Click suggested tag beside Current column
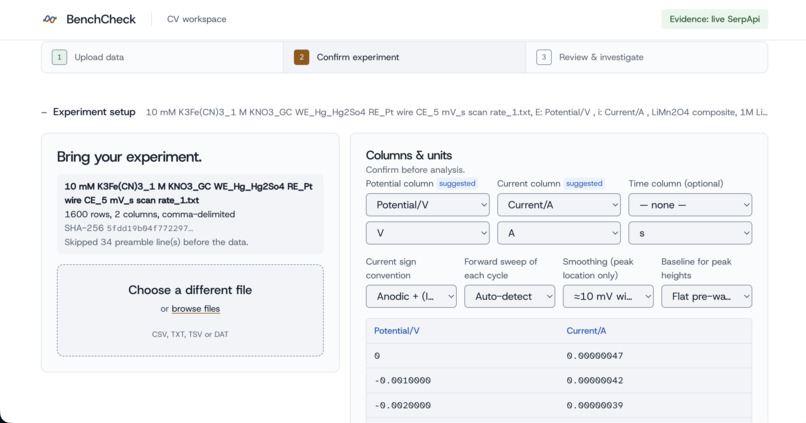Image resolution: width=806 pixels, height=423 pixels. pos(584,183)
